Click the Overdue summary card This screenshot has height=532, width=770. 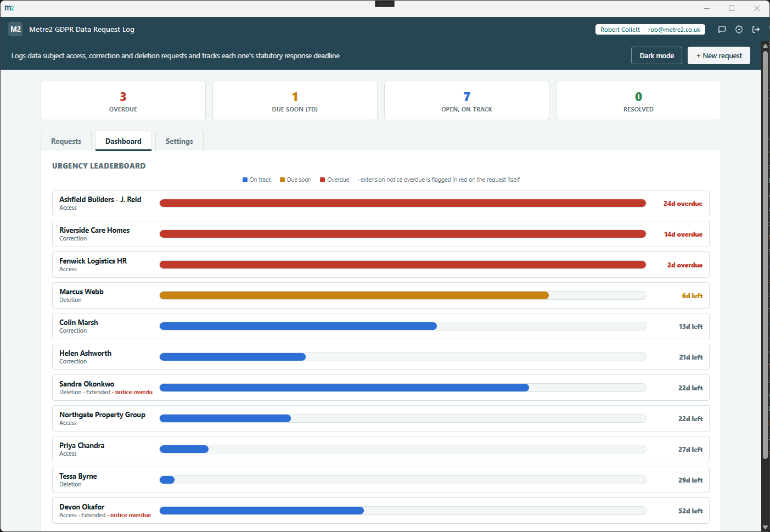[123, 100]
